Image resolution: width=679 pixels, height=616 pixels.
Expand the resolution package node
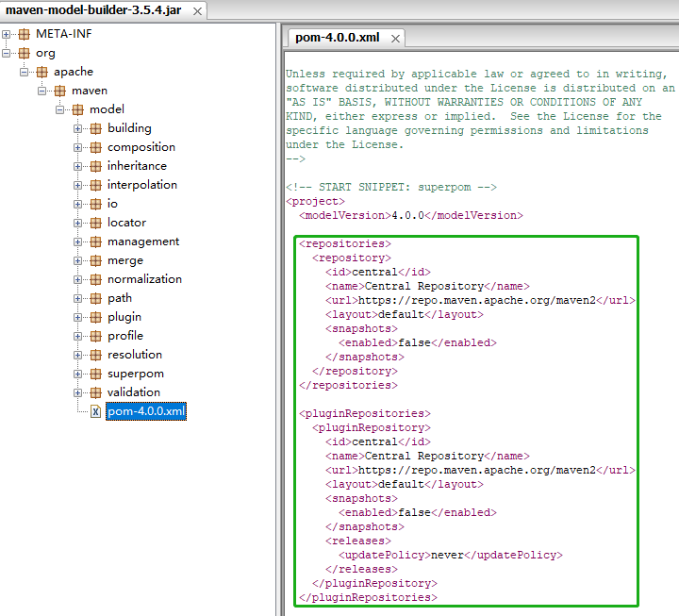(78, 356)
